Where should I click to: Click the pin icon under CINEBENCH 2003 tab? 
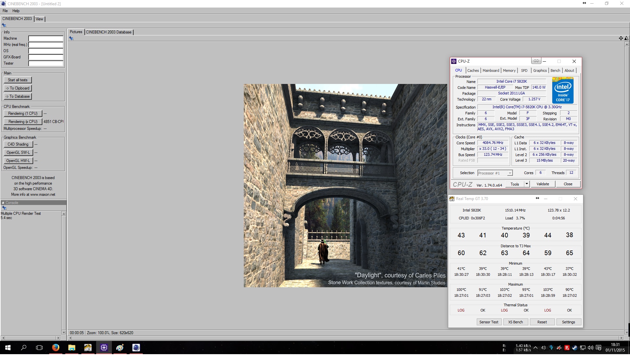point(4,25)
